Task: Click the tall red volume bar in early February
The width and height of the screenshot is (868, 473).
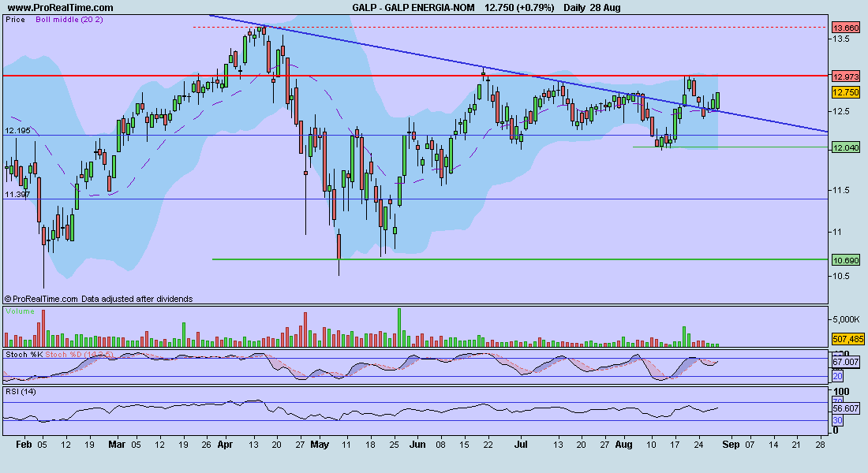Action: (43, 328)
